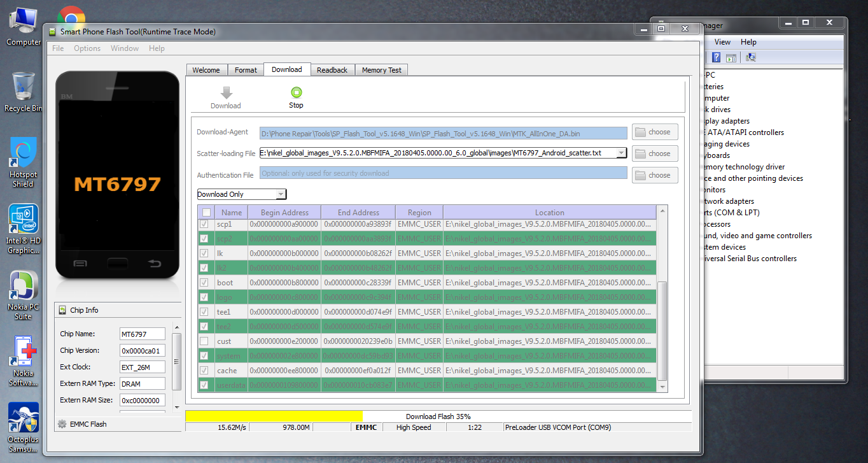Click scan for hardware changes icon
Viewport: 868px width, 463px height.
click(750, 58)
